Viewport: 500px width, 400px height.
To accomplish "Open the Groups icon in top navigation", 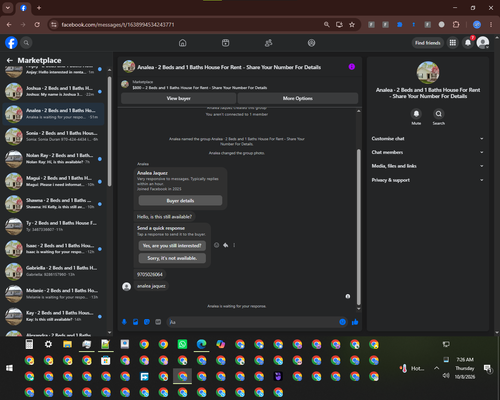I will (x=311, y=43).
